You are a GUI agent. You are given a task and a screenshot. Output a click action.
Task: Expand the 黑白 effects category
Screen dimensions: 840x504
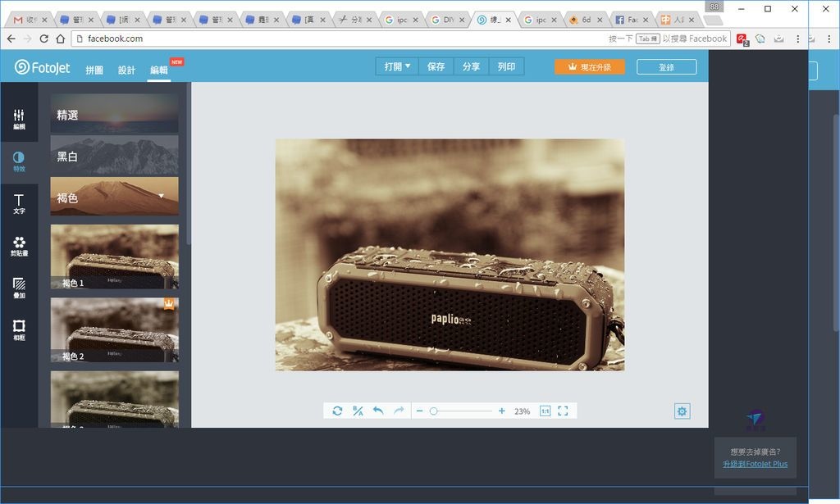click(x=115, y=155)
